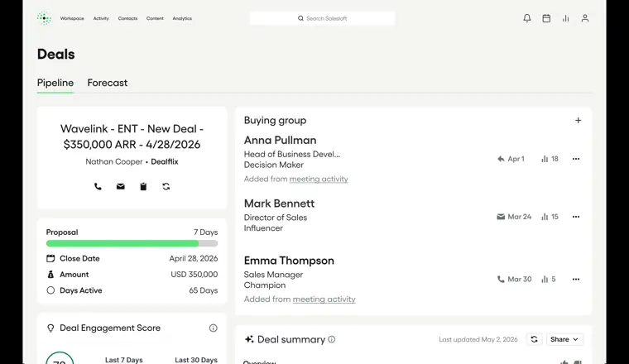This screenshot has width=629, height=364.
Task: Click the Wavelink deal title
Action: click(132, 136)
